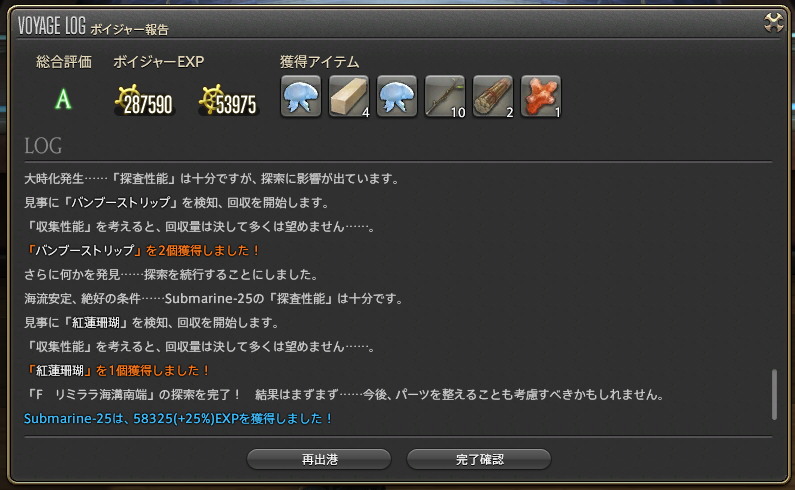Select the lumber item icon with quantity 4

click(349, 96)
